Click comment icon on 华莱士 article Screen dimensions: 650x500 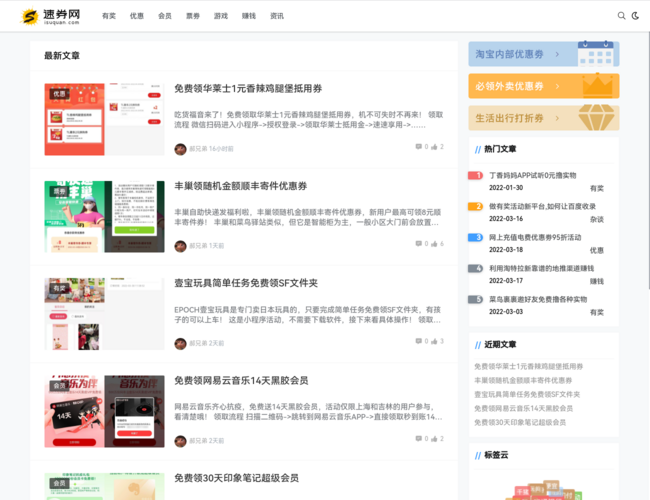click(418, 146)
